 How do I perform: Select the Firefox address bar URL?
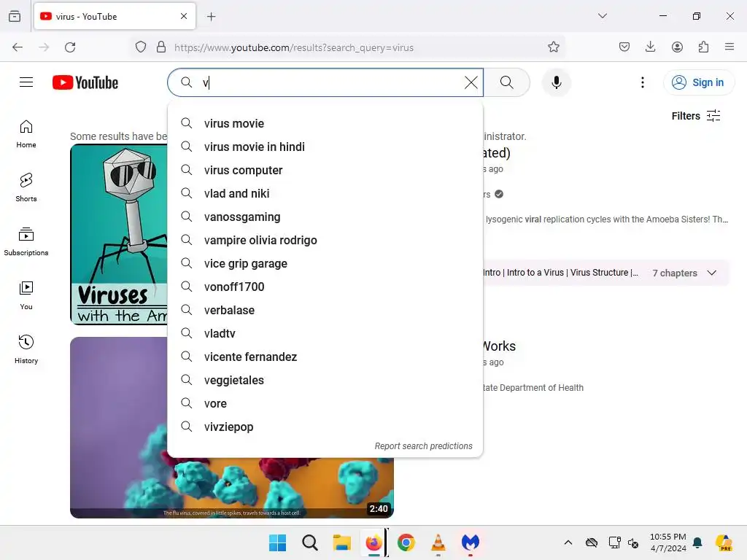coord(293,47)
